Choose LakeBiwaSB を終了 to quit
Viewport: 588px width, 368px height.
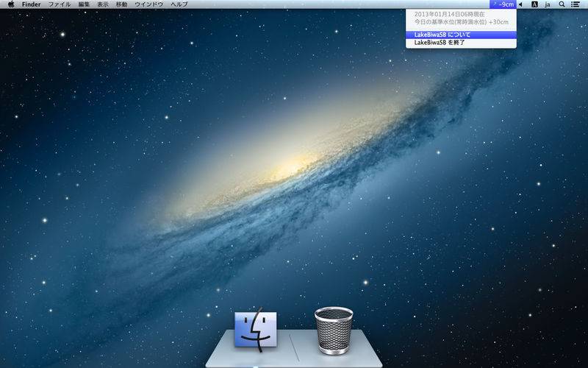[x=461, y=43]
